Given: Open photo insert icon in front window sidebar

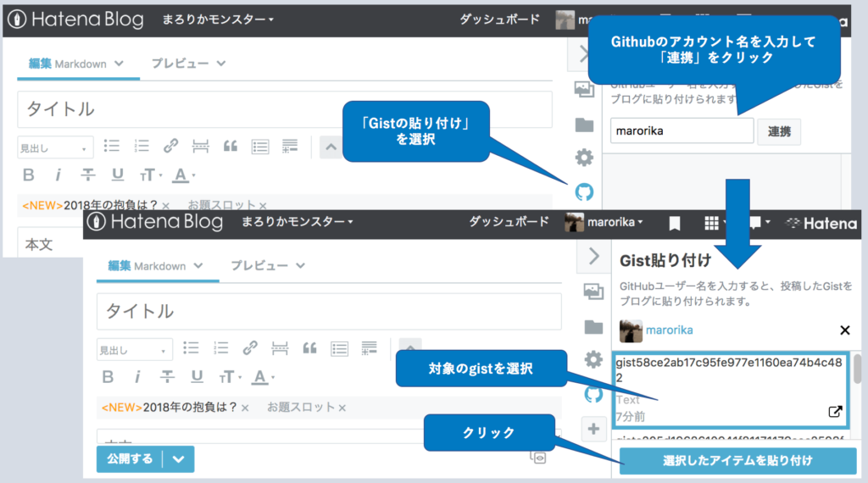Looking at the screenshot, I should point(593,291).
